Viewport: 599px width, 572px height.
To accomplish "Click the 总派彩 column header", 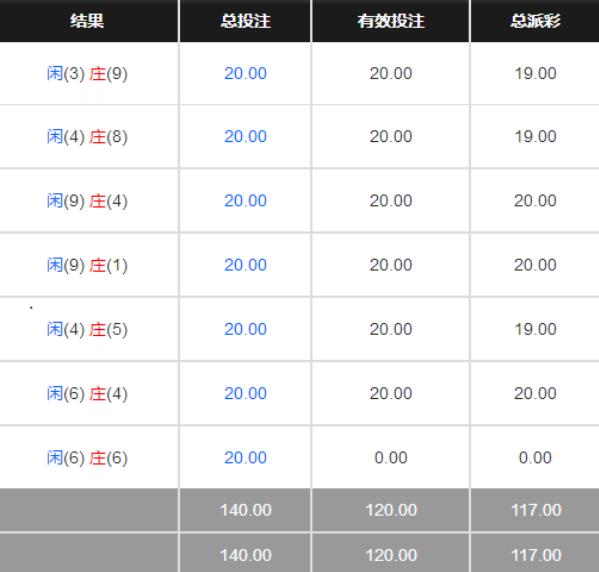I will pos(535,21).
